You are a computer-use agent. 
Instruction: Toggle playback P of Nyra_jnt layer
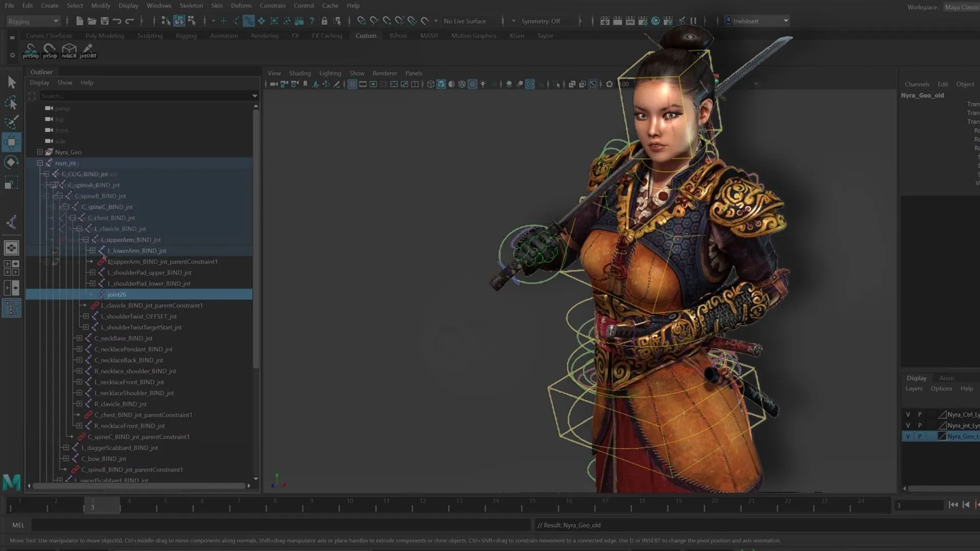(920, 425)
